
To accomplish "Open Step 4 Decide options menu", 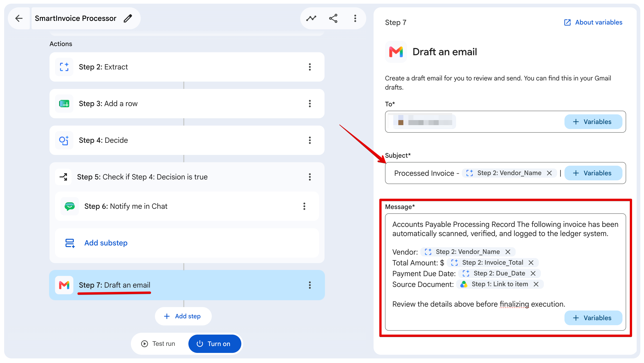I will tap(310, 140).
